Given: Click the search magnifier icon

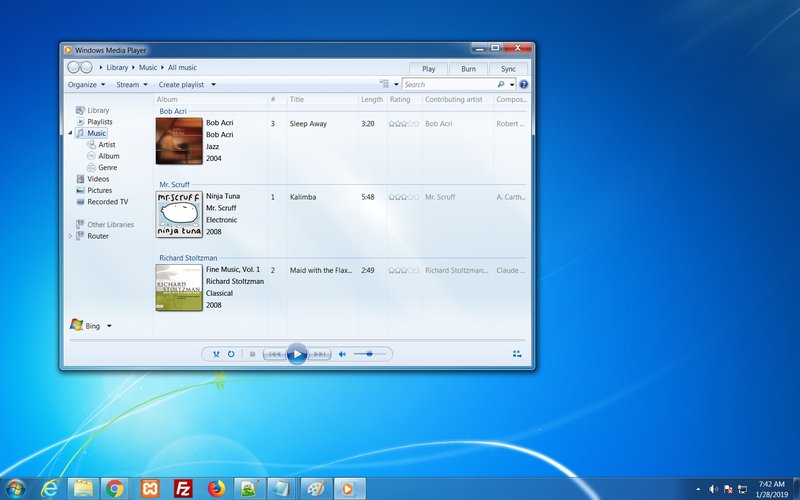Looking at the screenshot, I should [x=501, y=85].
